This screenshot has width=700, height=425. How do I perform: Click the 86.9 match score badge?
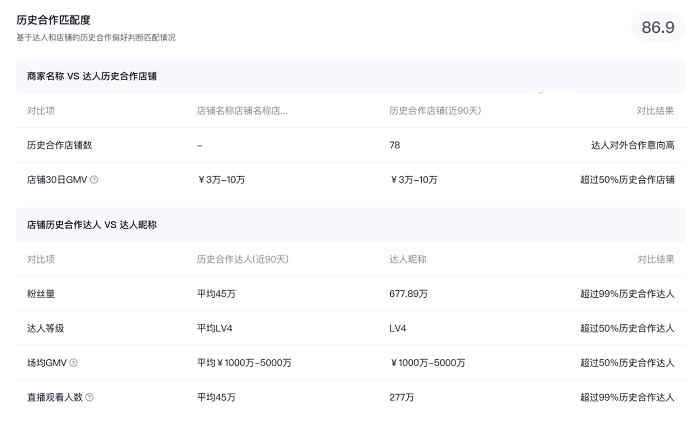pyautogui.click(x=657, y=28)
